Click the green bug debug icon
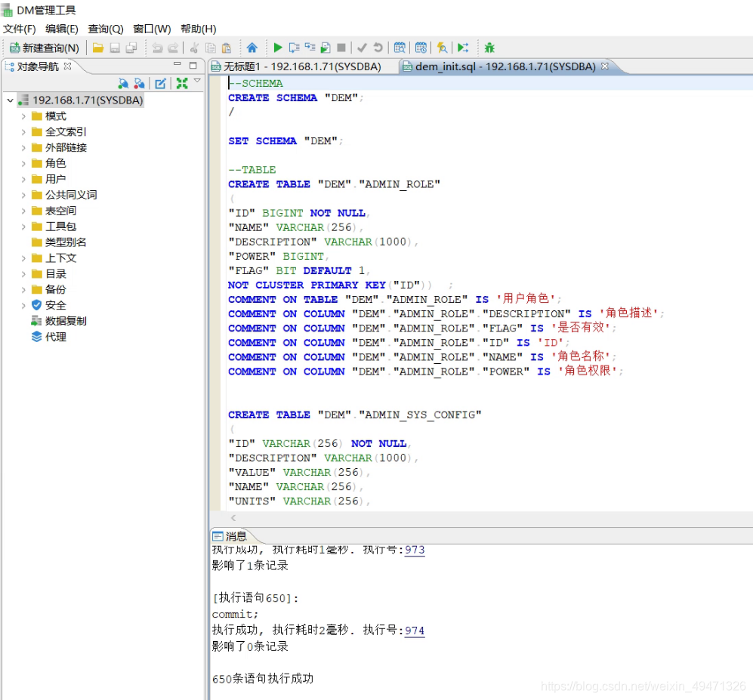This screenshot has width=753, height=700. click(489, 48)
